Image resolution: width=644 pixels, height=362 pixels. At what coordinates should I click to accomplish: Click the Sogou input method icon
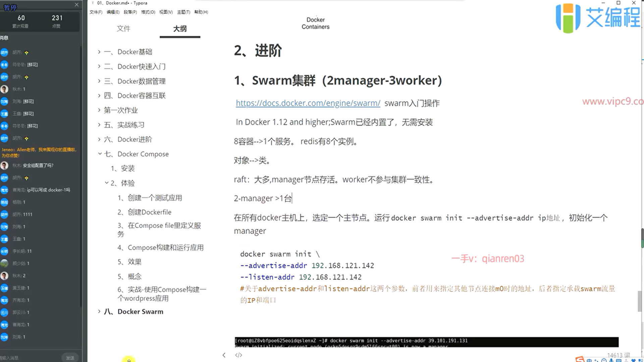point(580,360)
